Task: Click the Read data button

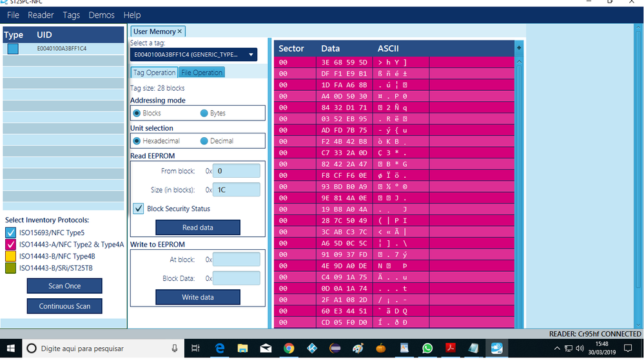Action: [x=197, y=227]
